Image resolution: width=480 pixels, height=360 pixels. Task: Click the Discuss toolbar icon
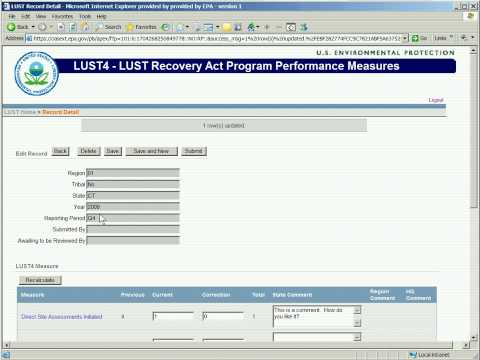(238, 27)
